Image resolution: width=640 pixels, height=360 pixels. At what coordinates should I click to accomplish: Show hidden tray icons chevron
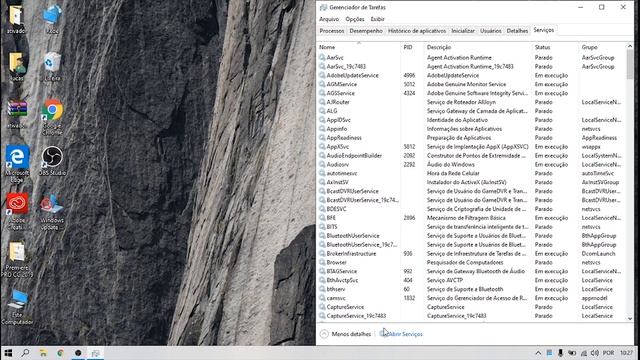[538, 353]
